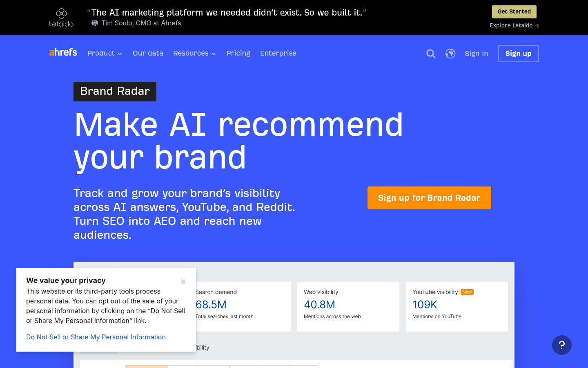Click the Sign up button in header
Image resolution: width=588 pixels, height=368 pixels.
tap(519, 54)
